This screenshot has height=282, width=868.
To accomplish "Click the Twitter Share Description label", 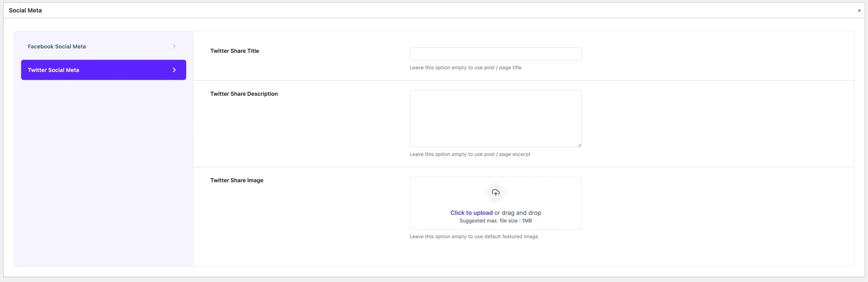I will coord(244,94).
